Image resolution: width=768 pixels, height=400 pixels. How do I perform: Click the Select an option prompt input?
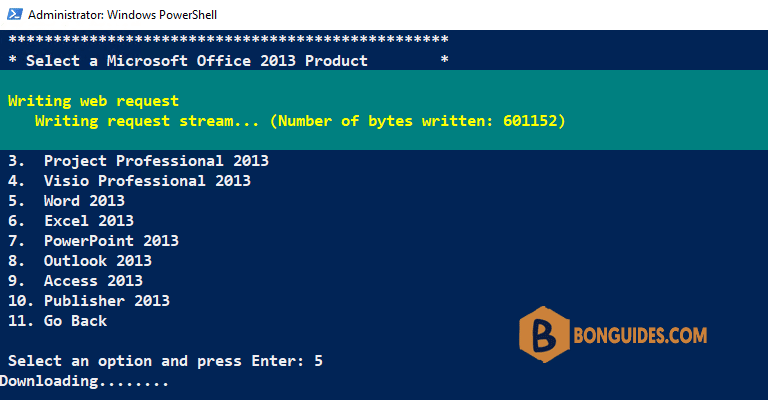[165, 361]
